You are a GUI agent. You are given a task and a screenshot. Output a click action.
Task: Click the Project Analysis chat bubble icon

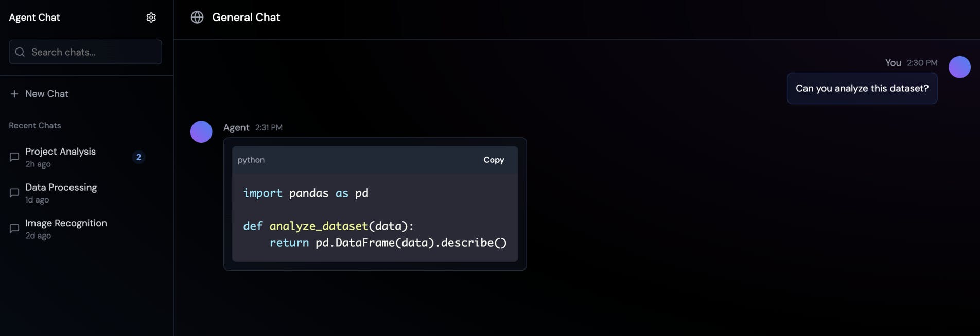click(14, 157)
